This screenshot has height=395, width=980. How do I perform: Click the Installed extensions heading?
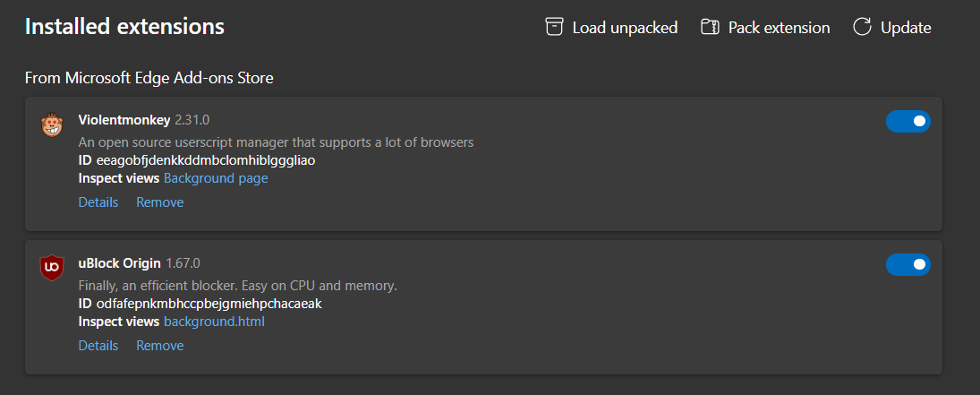[x=124, y=27]
